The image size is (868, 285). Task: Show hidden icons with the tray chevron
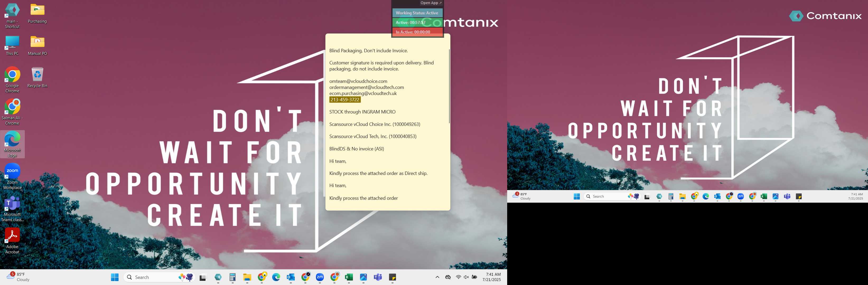437,277
